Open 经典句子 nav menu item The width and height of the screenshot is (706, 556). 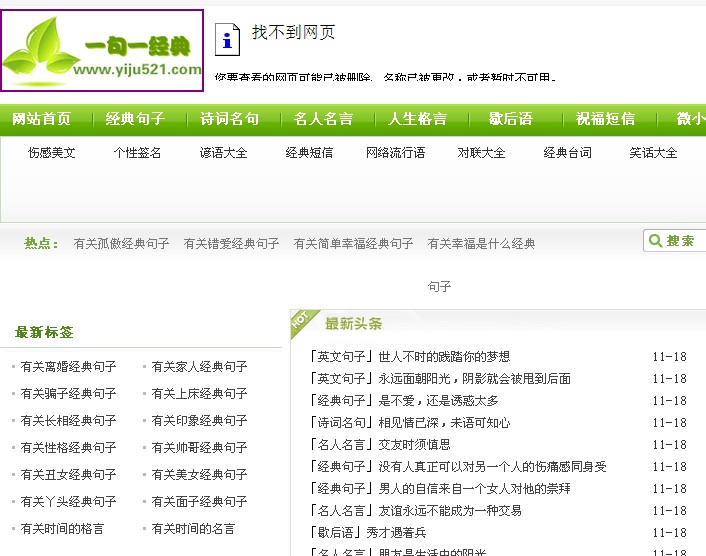click(x=135, y=119)
